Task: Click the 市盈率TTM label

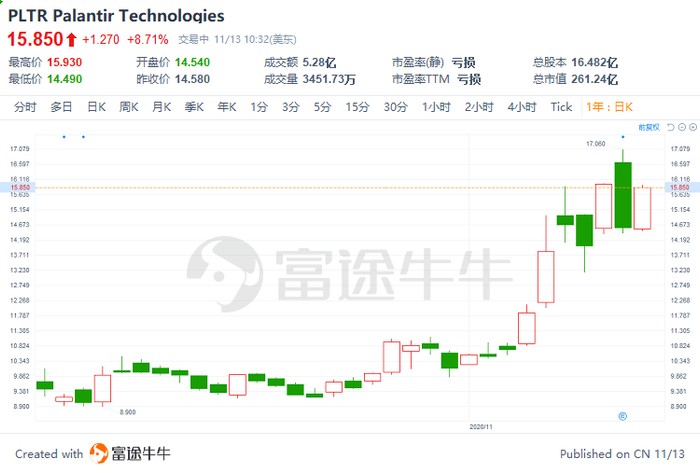Action: pyautogui.click(x=421, y=79)
